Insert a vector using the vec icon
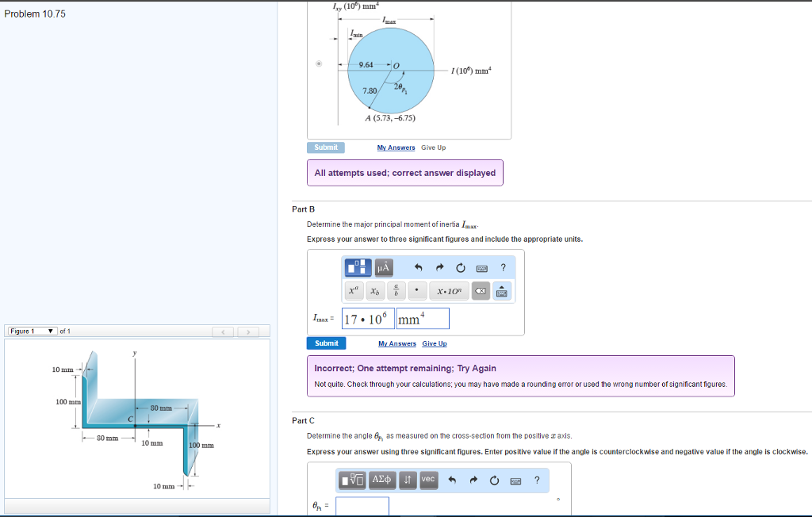The width and height of the screenshot is (812, 517). (x=429, y=480)
